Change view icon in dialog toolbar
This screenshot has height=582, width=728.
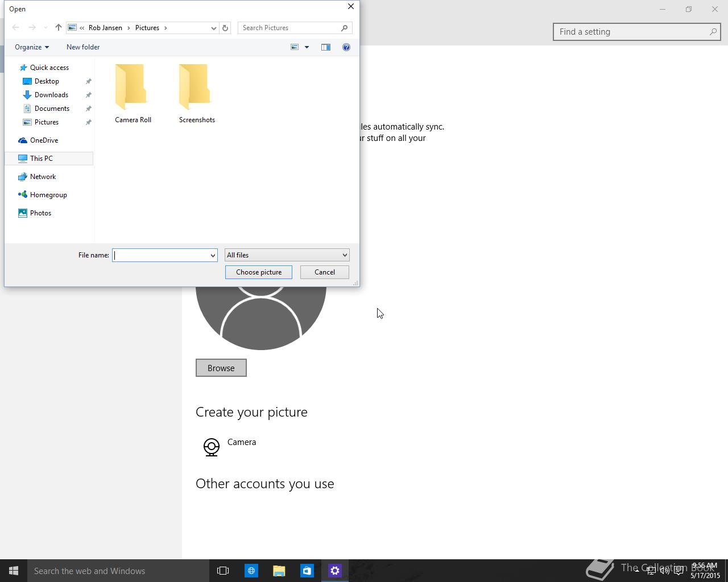(x=295, y=47)
